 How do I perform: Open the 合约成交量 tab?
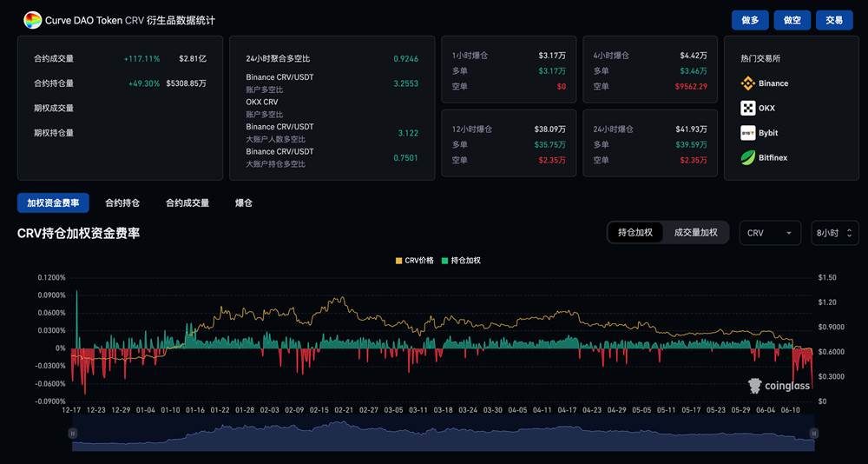(187, 203)
